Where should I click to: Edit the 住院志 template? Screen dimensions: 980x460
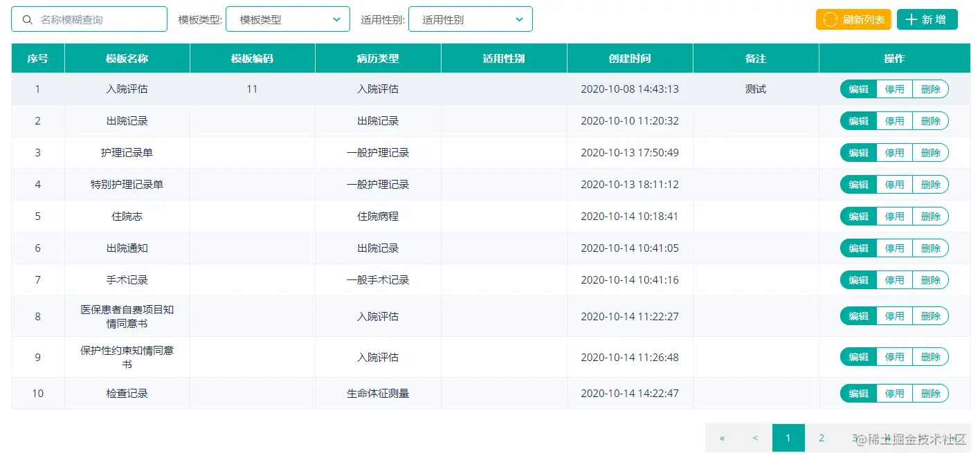tap(858, 217)
